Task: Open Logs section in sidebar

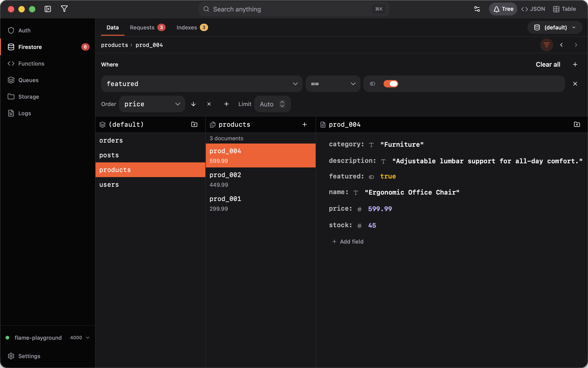Action: 48,113
